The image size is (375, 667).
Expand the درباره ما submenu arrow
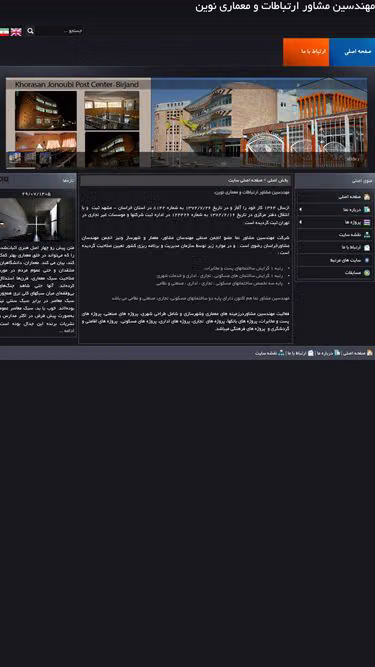(x=301, y=209)
